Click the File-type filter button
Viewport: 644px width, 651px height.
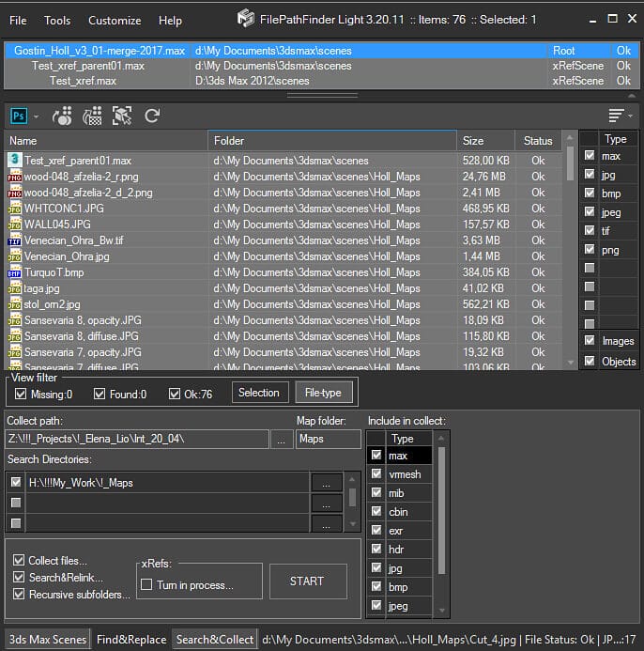(324, 393)
